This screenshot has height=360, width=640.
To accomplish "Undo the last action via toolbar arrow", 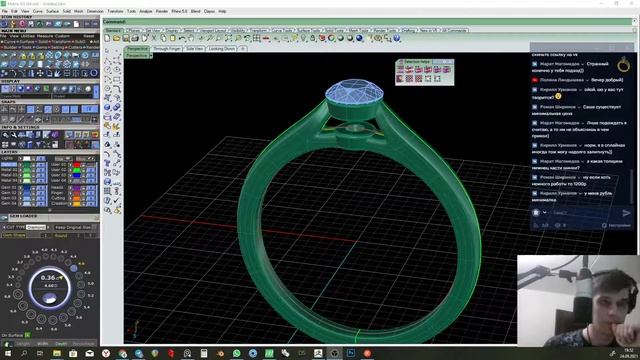I will (x=182, y=38).
